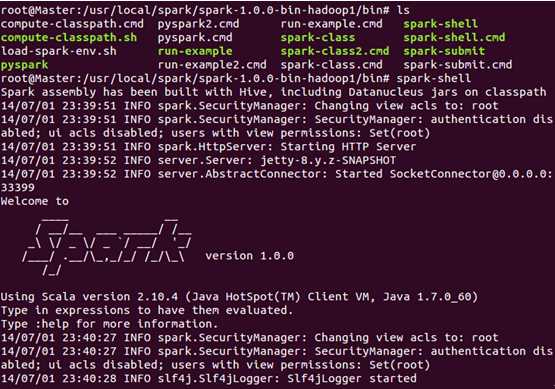
Task: Select the file name compute-classpath.cmd
Action: pyautogui.click(x=72, y=24)
